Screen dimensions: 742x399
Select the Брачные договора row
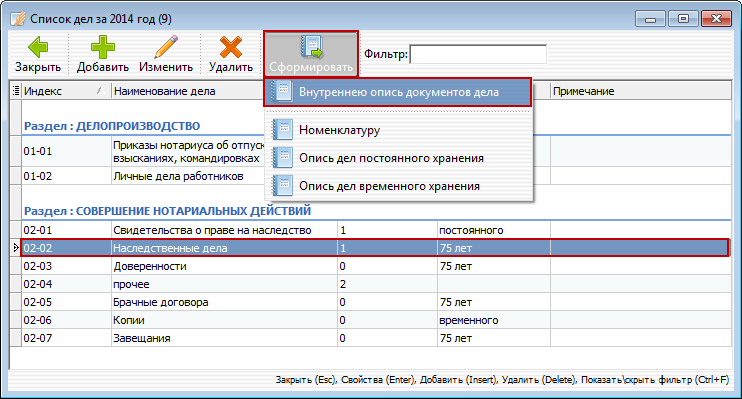(x=377, y=302)
